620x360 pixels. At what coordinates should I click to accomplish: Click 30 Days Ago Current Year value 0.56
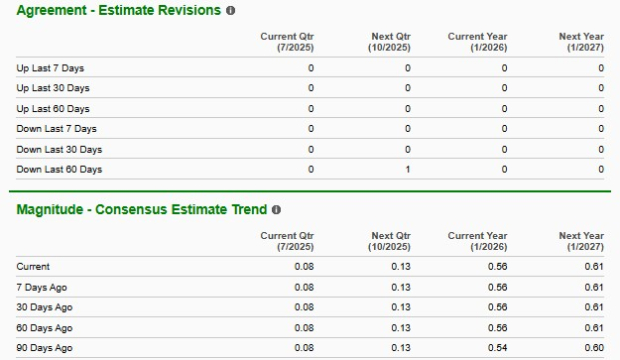click(x=497, y=307)
